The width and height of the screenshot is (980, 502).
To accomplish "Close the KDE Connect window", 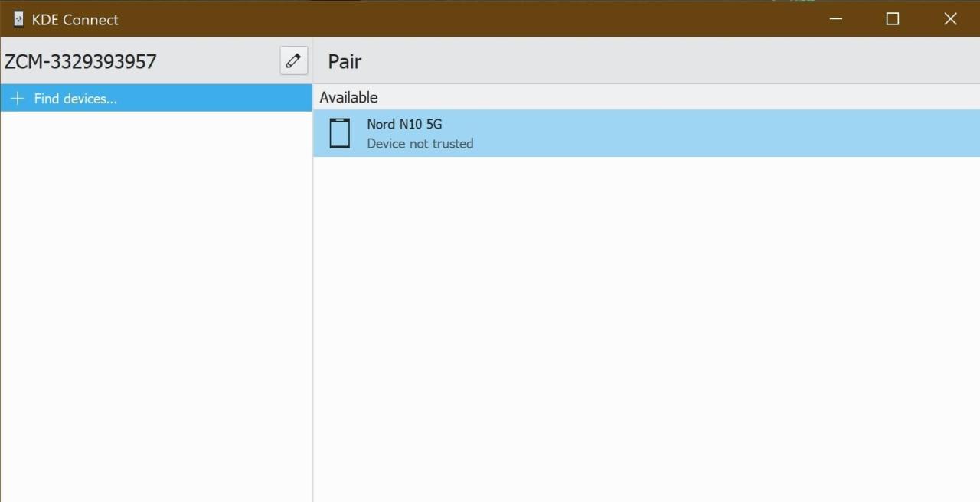I will point(950,19).
